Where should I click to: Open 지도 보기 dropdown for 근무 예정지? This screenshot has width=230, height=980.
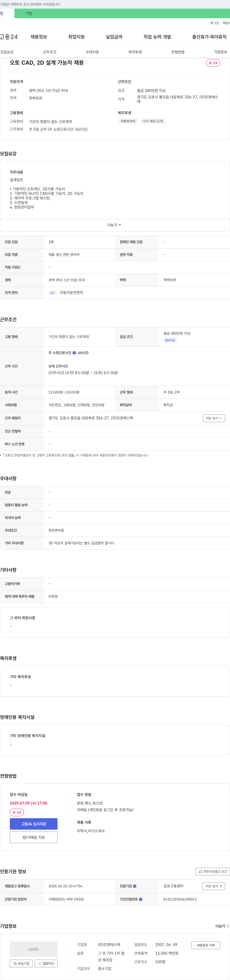(214, 418)
